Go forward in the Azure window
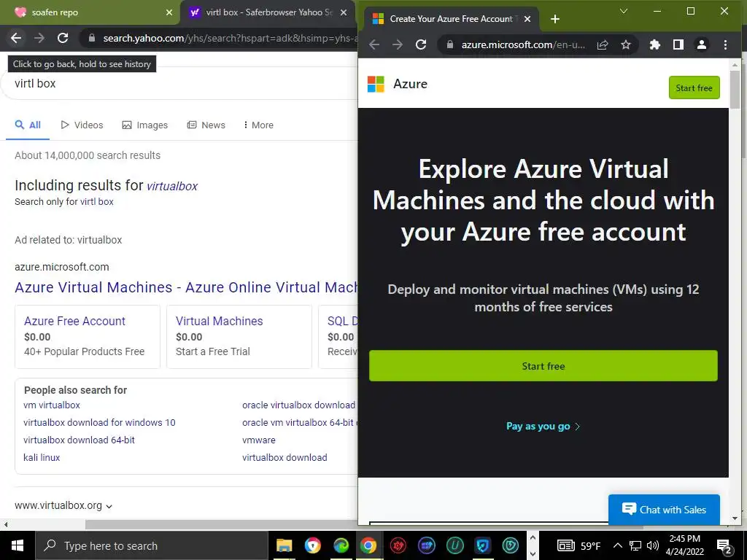Screen dimensions: 747x560 [x=398, y=44]
